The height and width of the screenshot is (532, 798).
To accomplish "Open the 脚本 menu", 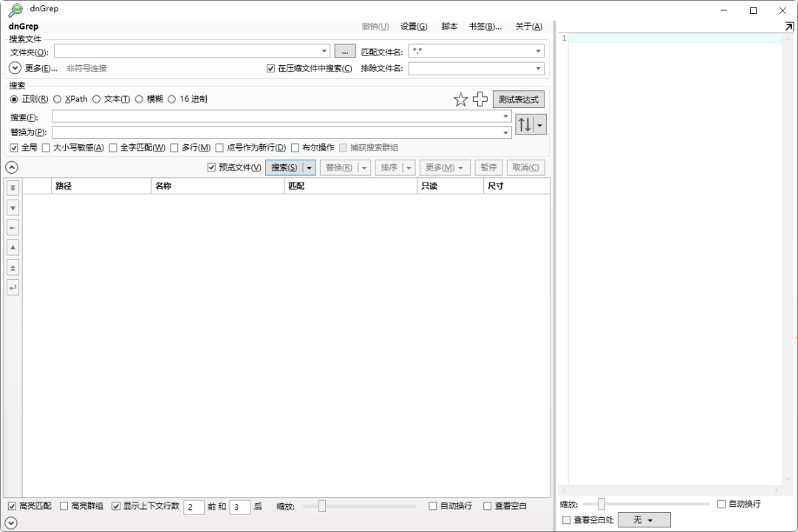I will (449, 27).
